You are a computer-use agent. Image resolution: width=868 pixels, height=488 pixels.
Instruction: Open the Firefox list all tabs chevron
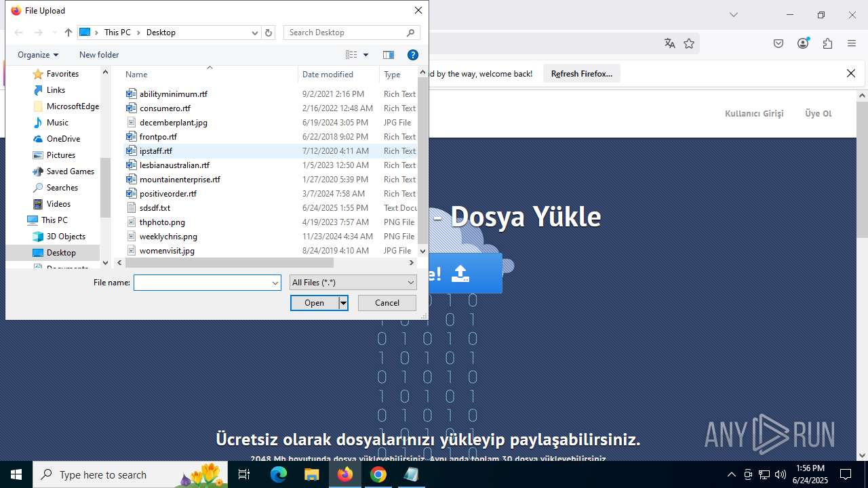click(733, 15)
